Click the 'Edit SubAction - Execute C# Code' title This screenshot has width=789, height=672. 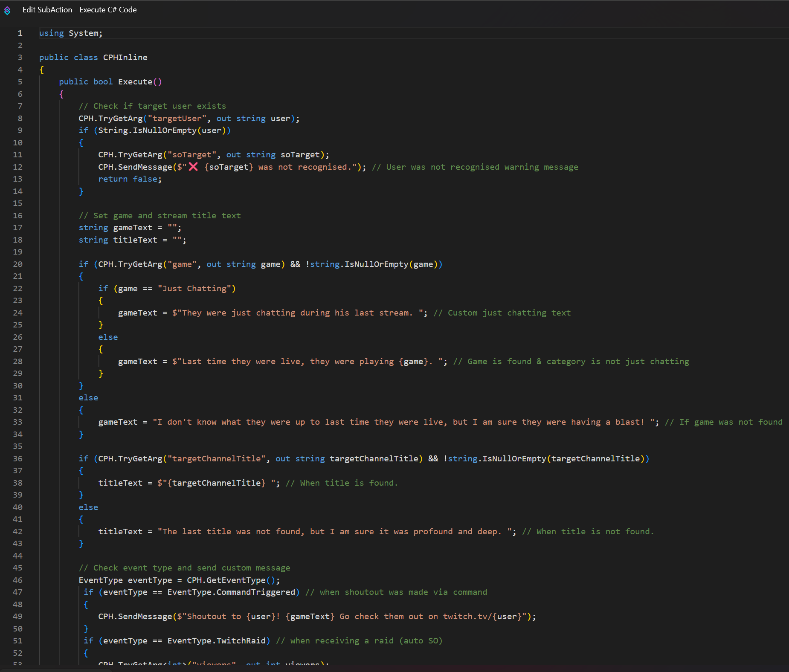pos(79,10)
